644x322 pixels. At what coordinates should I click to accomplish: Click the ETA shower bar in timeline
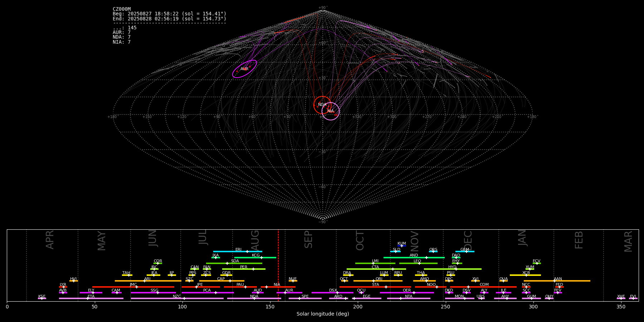pos(91,298)
